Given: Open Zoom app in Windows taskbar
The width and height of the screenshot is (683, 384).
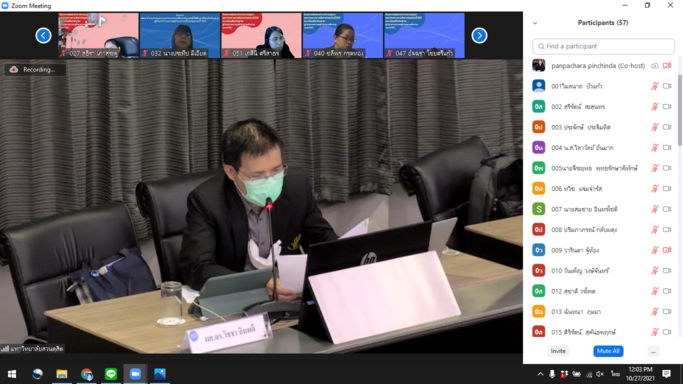Looking at the screenshot, I should (135, 374).
